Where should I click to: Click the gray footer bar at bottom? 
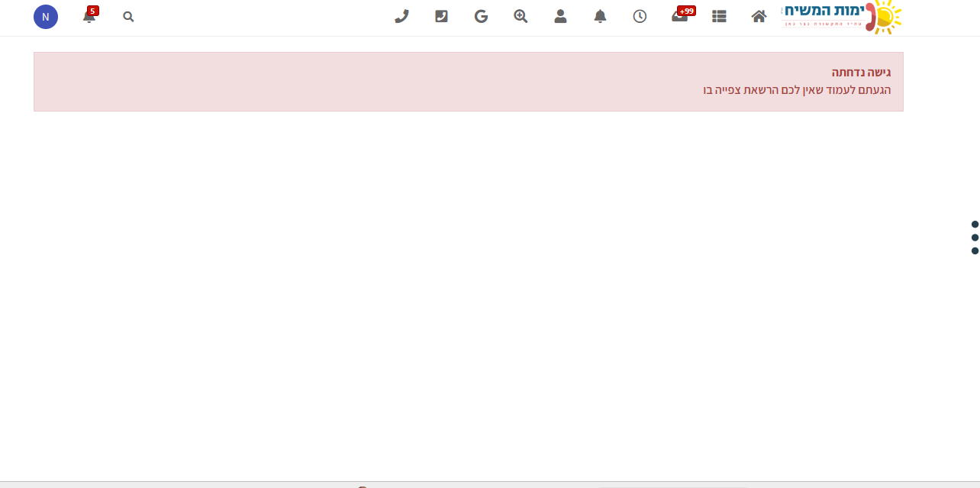tap(490, 484)
